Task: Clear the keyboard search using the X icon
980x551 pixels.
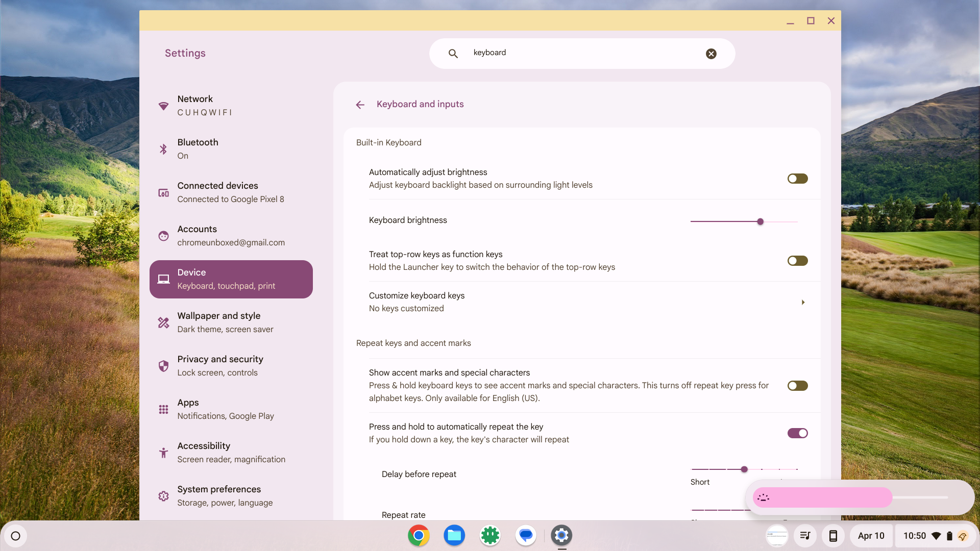Action: (x=711, y=54)
